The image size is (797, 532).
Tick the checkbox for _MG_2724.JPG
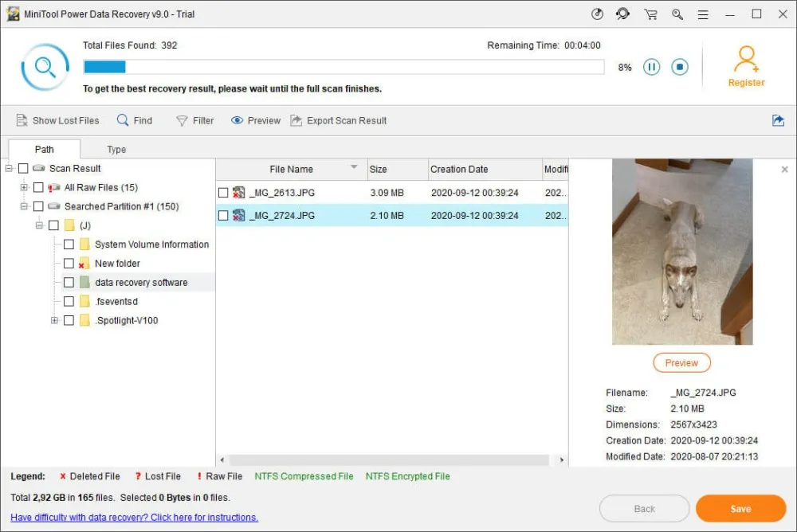(223, 215)
